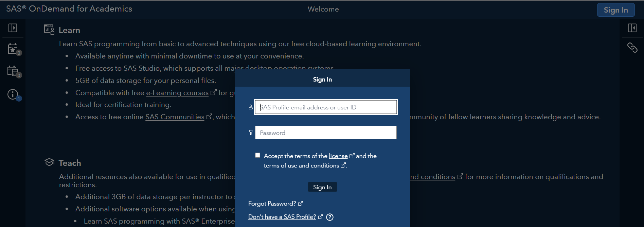
Task: Click the SAS OnDemand for Academics title
Action: click(69, 9)
